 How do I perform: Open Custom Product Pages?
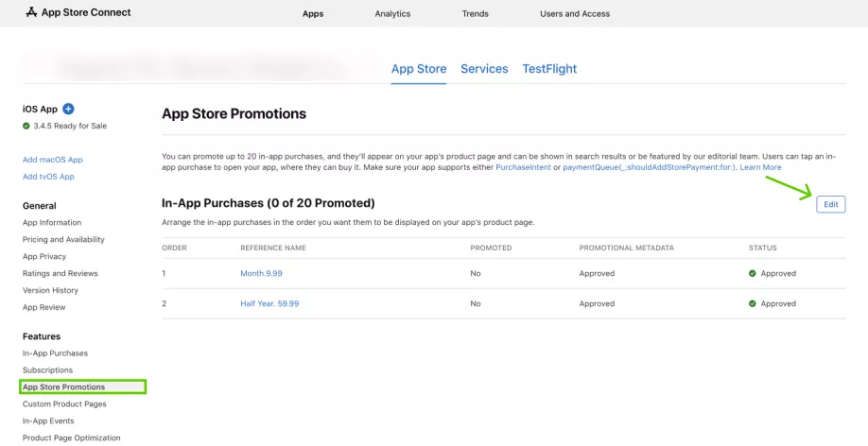(x=64, y=403)
